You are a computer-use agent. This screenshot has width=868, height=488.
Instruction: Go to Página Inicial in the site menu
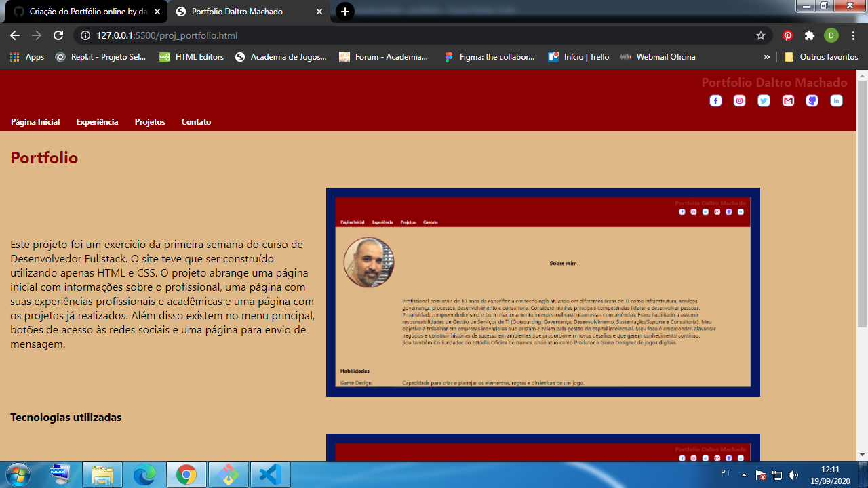[35, 122]
